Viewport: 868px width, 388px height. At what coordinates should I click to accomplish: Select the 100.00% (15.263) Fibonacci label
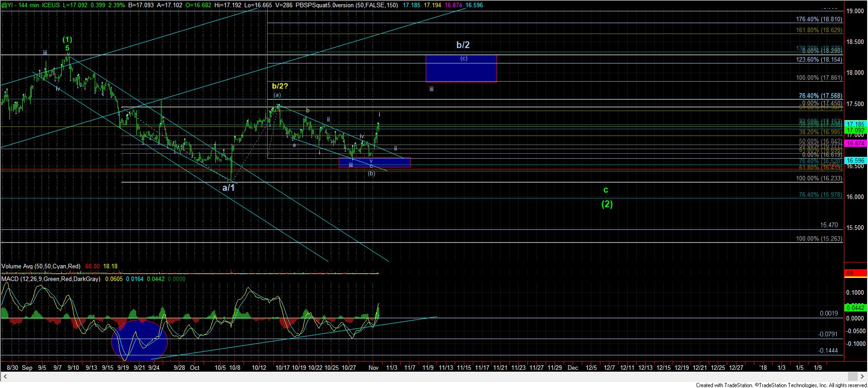pos(819,239)
